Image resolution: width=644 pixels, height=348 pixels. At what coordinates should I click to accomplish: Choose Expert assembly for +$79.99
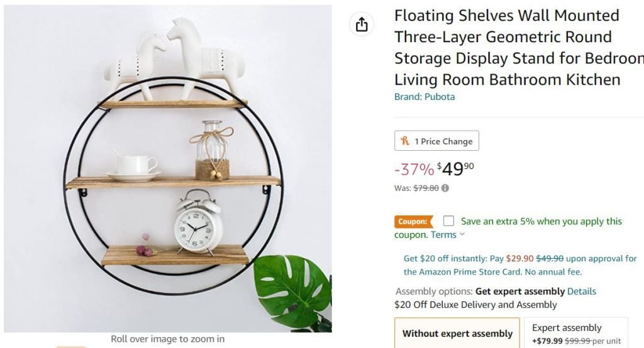point(575,334)
